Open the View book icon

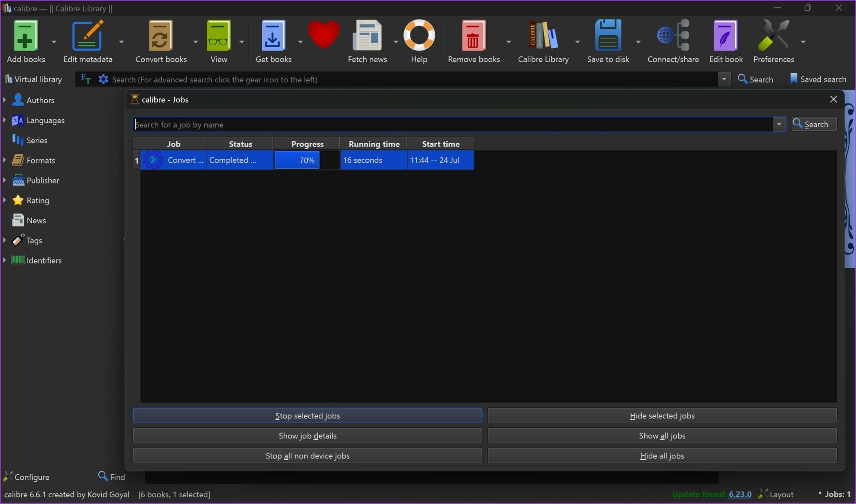click(x=219, y=36)
